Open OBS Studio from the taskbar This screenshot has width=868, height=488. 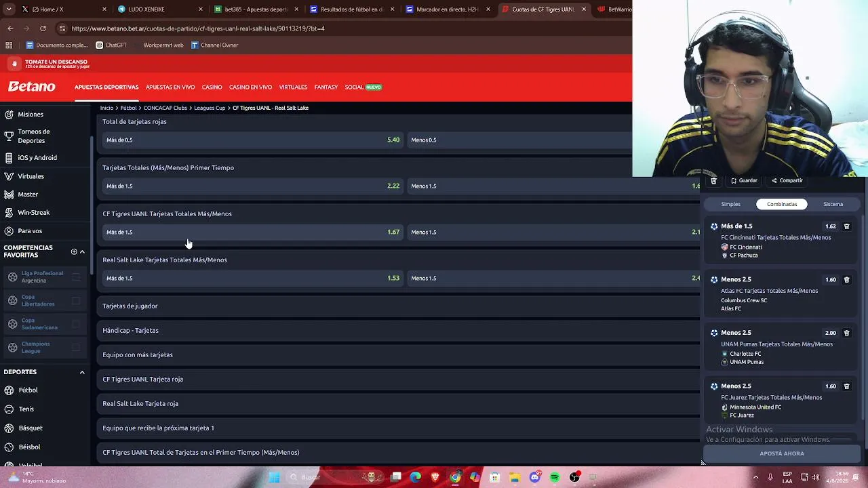click(575, 477)
